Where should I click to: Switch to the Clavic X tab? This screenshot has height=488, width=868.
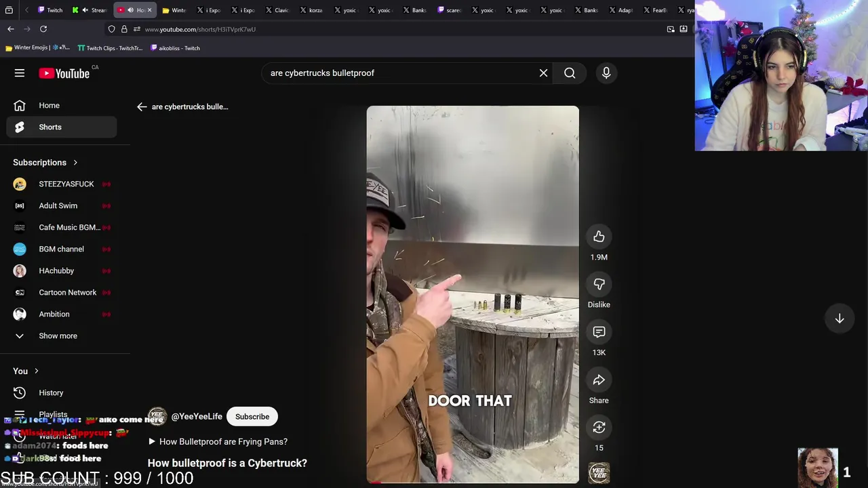(278, 10)
